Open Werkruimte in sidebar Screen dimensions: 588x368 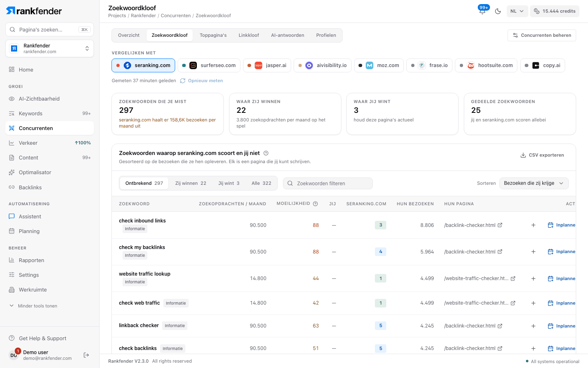point(49,289)
